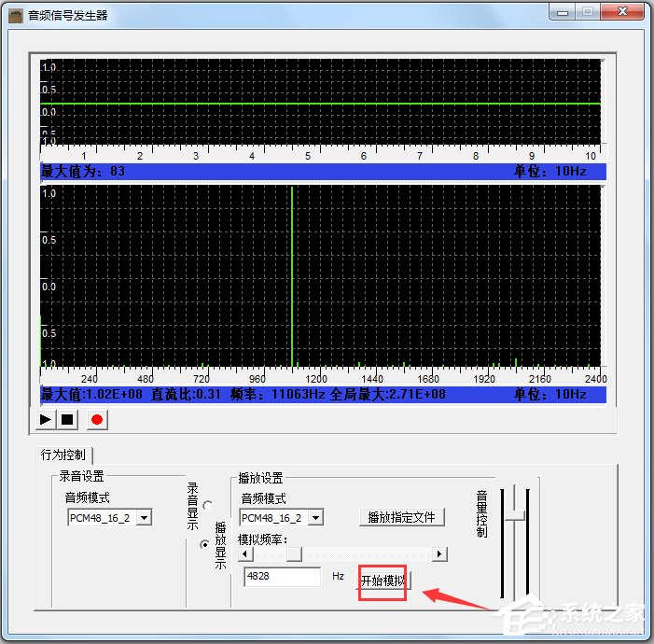Image resolution: width=654 pixels, height=644 pixels.
Task: Click the 开始模拟 button
Action: click(x=383, y=581)
